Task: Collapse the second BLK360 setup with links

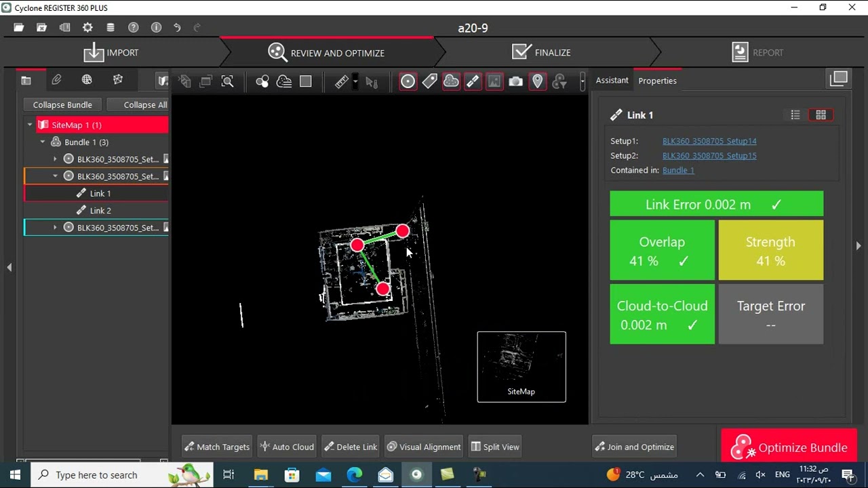Action: 55,176
